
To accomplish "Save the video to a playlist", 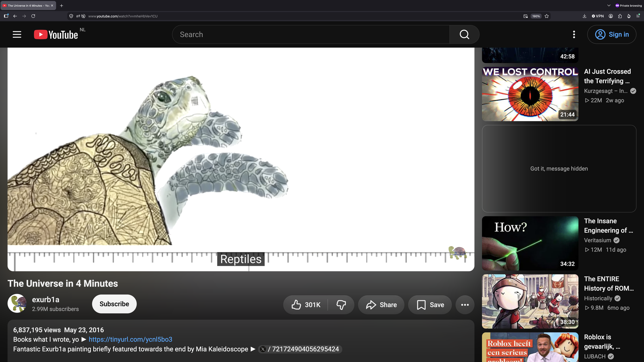I will [x=430, y=305].
